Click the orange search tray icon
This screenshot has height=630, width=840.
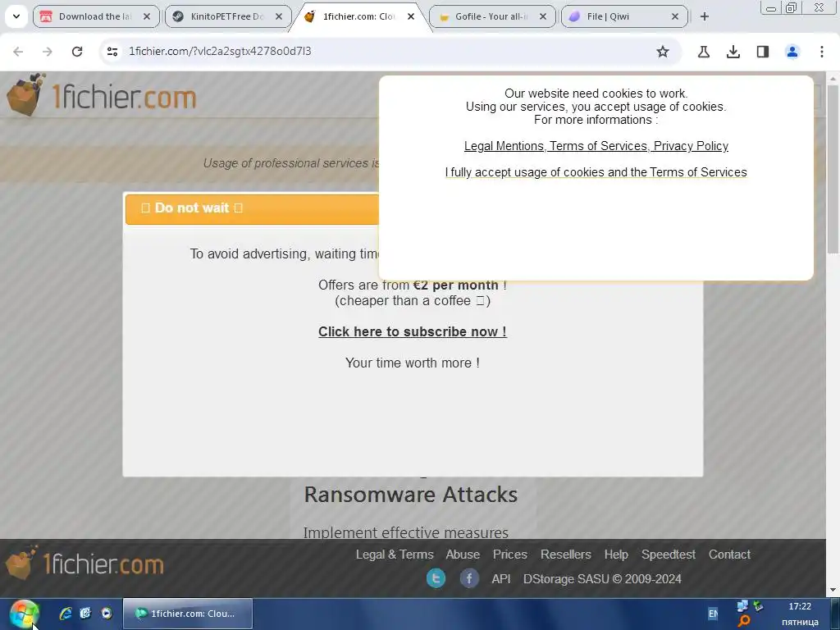click(x=744, y=622)
